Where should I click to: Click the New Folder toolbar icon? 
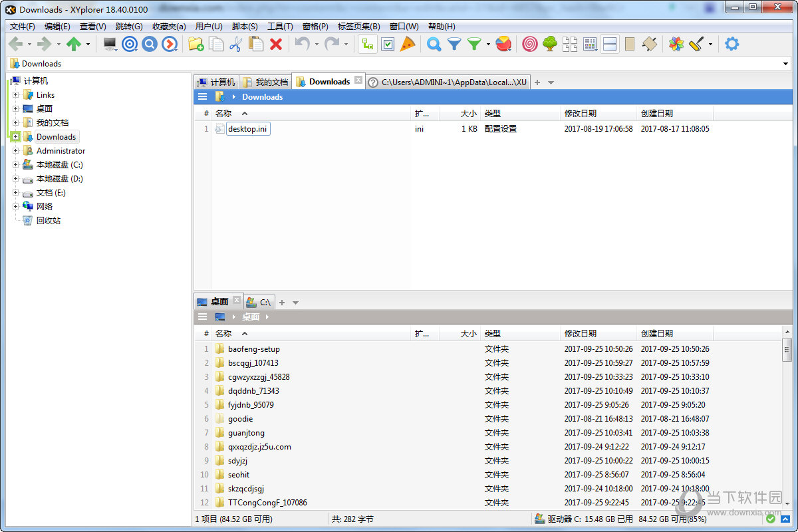pos(196,45)
